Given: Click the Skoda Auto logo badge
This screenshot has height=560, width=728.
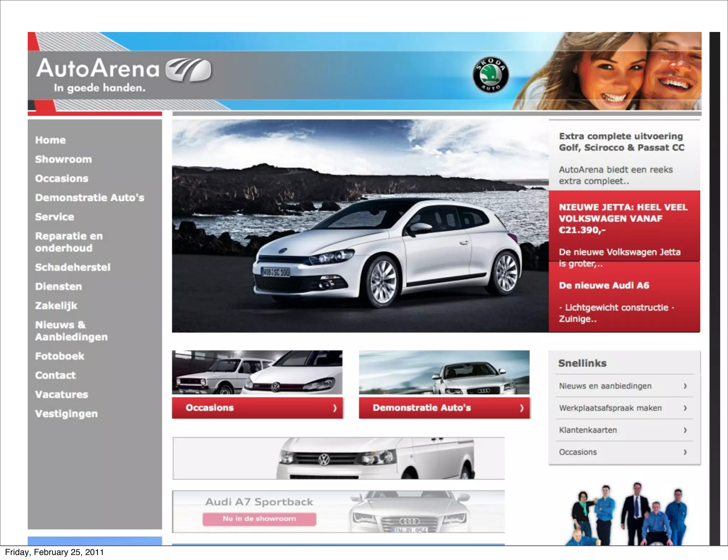Looking at the screenshot, I should coord(491,75).
